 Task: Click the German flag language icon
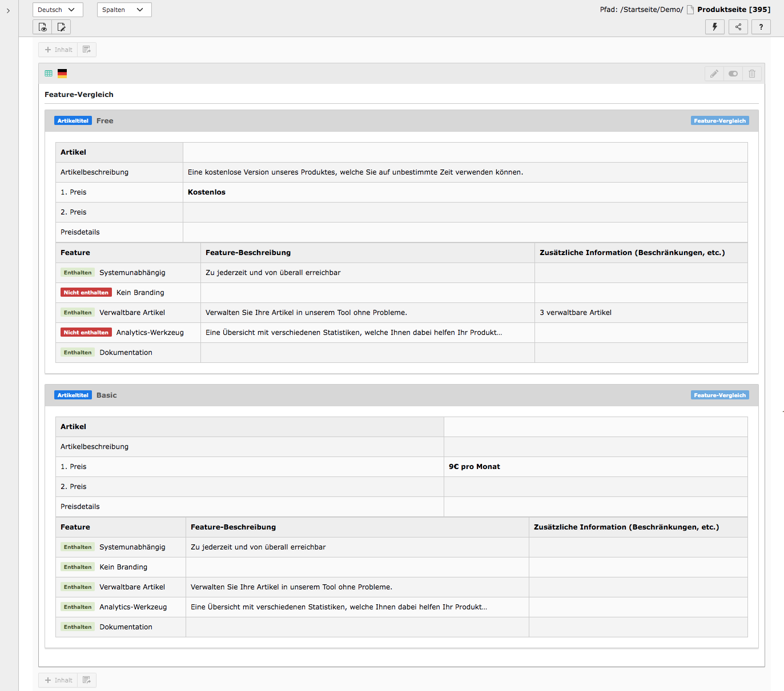(x=62, y=74)
